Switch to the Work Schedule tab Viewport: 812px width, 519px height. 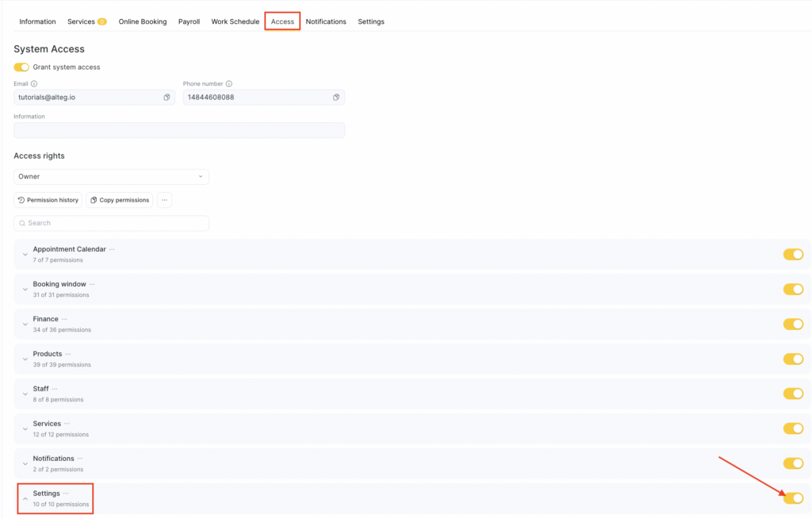(235, 21)
